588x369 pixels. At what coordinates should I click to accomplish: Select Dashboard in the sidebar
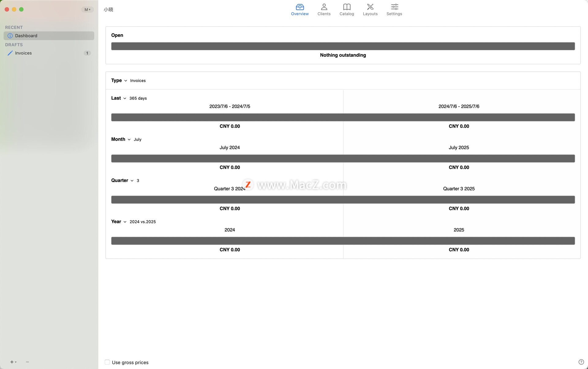(49, 36)
